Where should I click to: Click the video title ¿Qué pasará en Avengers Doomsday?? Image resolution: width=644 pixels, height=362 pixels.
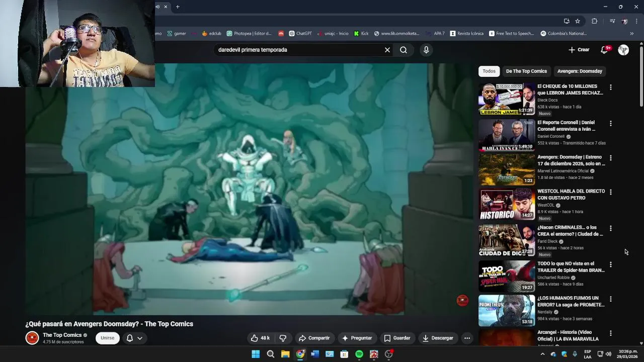(109, 324)
